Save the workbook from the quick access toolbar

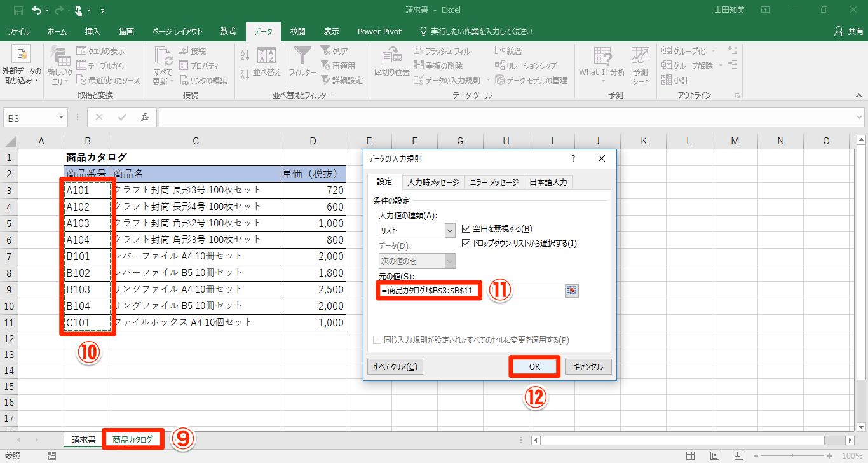18,10
